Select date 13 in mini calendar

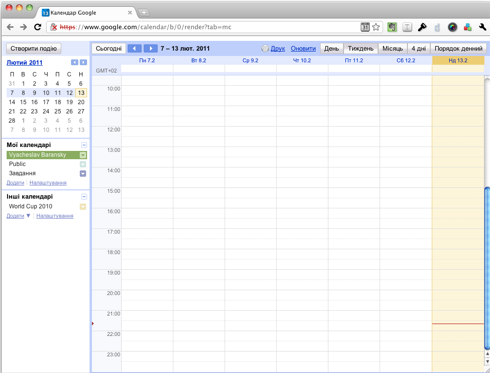click(x=81, y=93)
